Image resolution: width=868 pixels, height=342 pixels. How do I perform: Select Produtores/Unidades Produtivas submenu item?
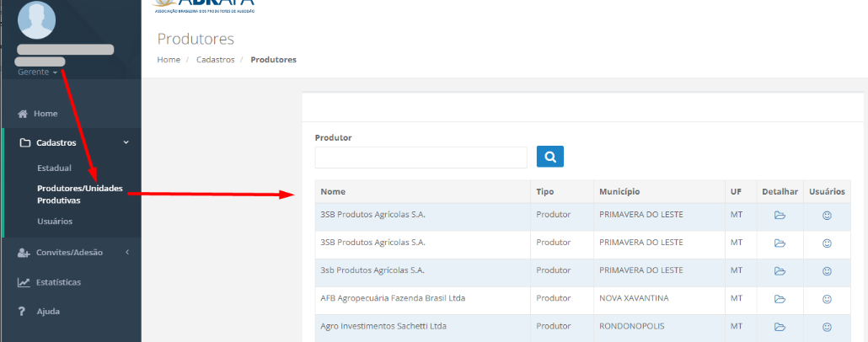[80, 194]
